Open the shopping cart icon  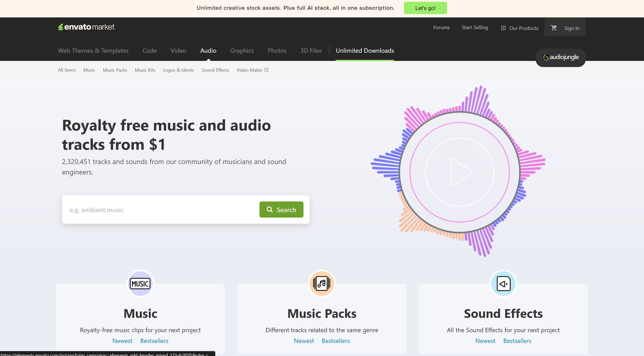[554, 28]
